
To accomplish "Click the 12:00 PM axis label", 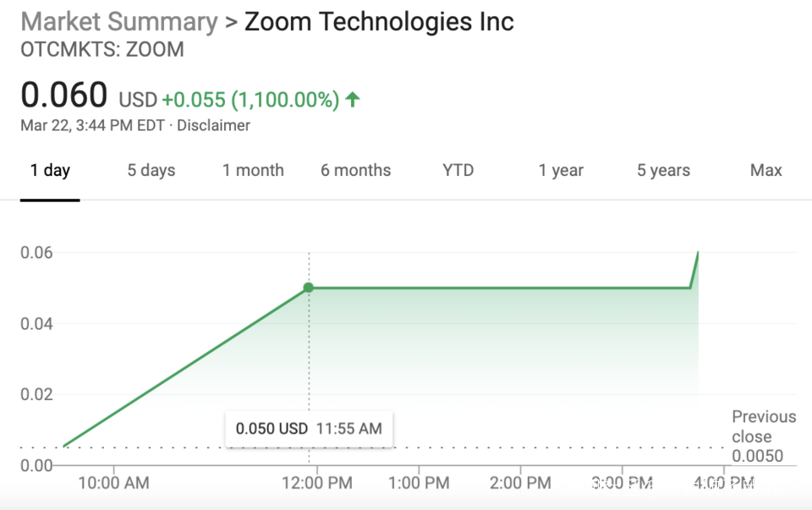I will point(315,484).
